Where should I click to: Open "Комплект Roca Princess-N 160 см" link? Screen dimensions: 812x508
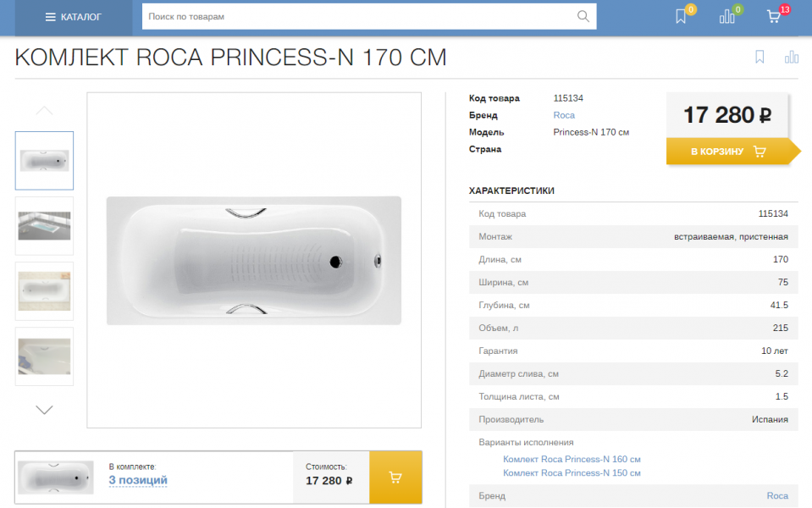[x=572, y=459]
